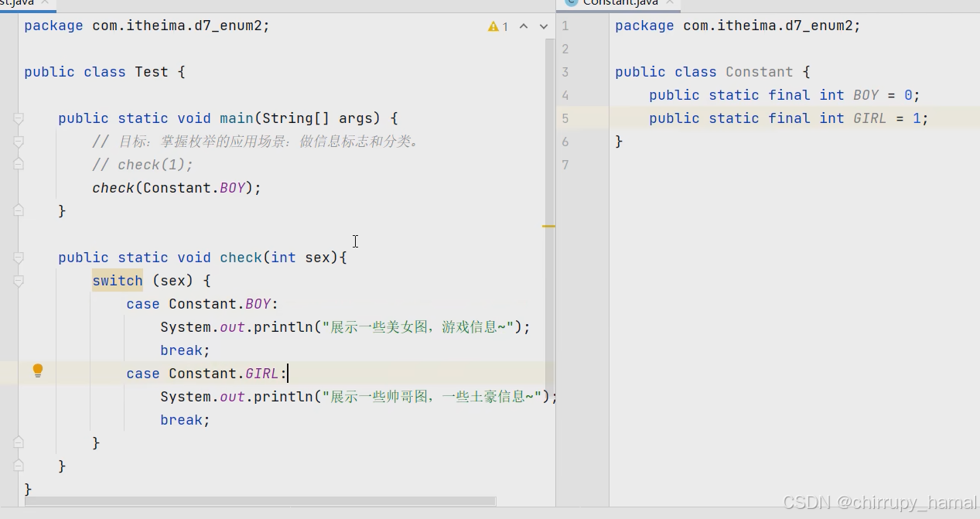Screen dimensions: 980x519
Task: Click 'check' call in 'check(Constant.BOY);'
Action: tap(113, 188)
